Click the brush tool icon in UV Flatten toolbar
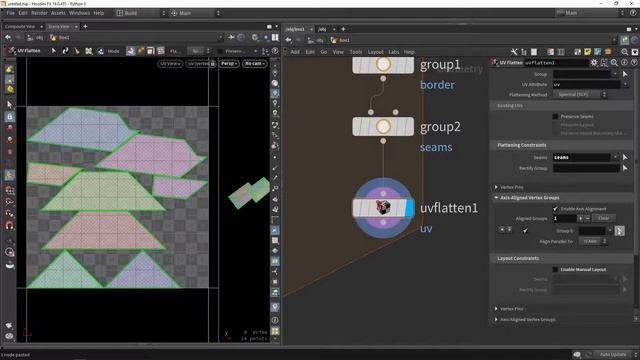Viewport: 640px width, 360px height. 77,51
